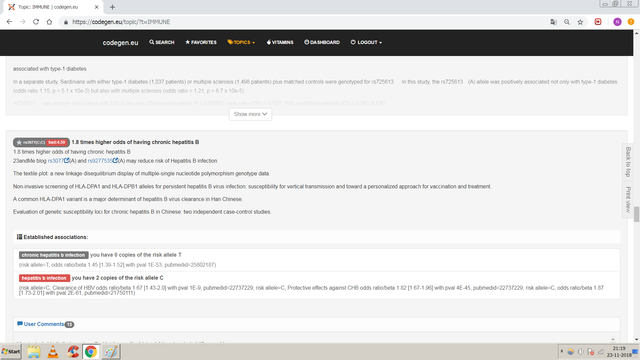This screenshot has width=640, height=360.
Task: Click the scrollbar down arrow
Action: pos(636,340)
